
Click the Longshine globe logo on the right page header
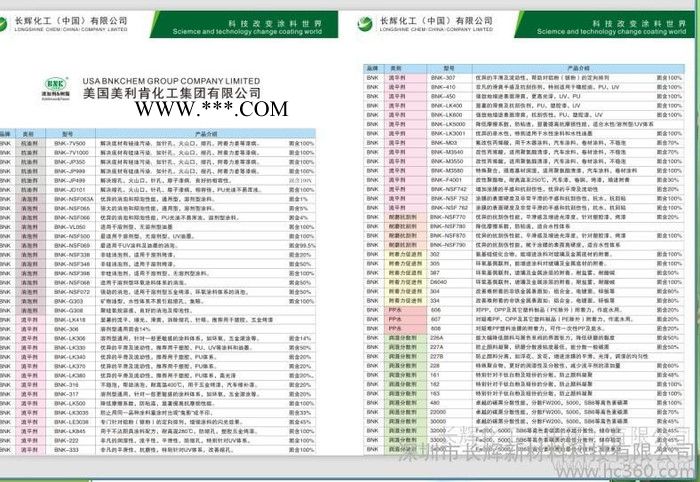365,23
